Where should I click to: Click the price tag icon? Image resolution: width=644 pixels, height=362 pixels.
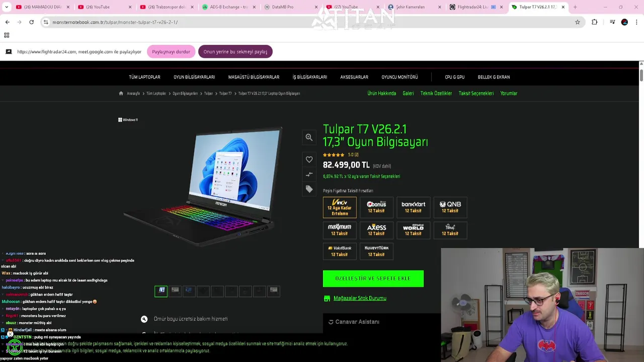(309, 189)
